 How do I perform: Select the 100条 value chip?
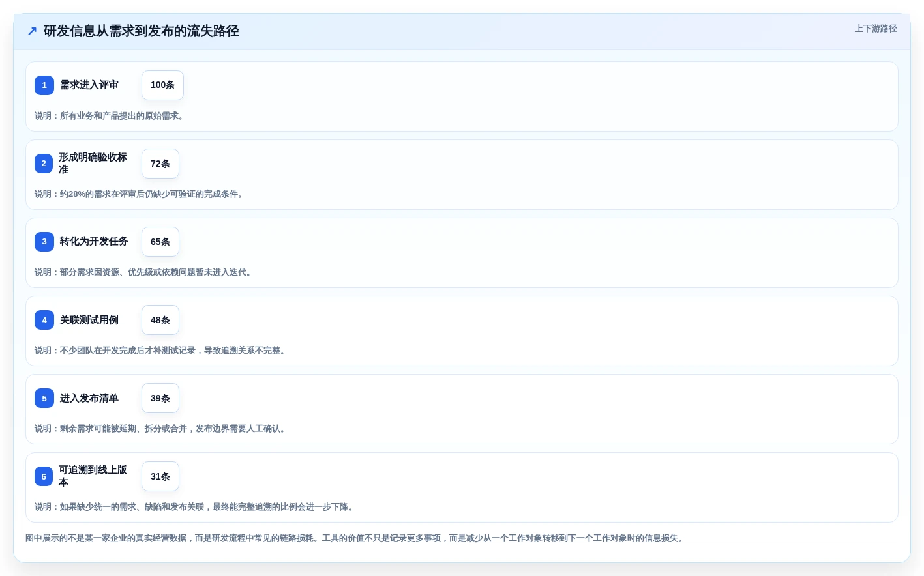coord(162,85)
